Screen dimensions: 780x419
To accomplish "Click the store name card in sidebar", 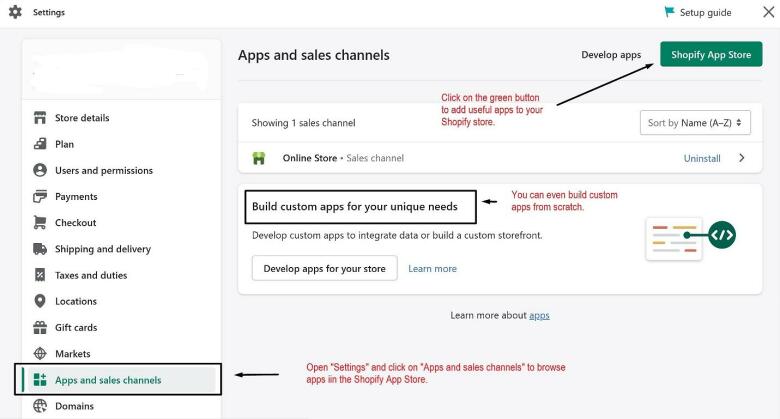I will 121,71.
